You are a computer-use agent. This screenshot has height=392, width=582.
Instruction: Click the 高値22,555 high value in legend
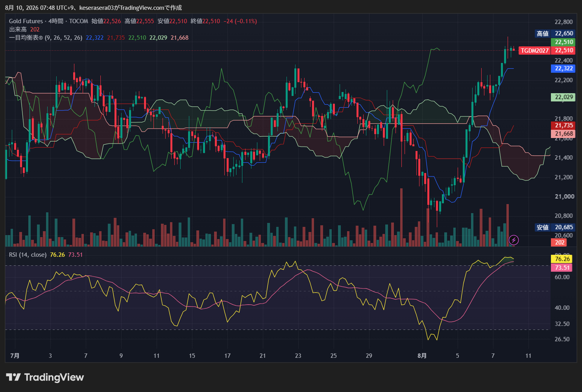[140, 21]
